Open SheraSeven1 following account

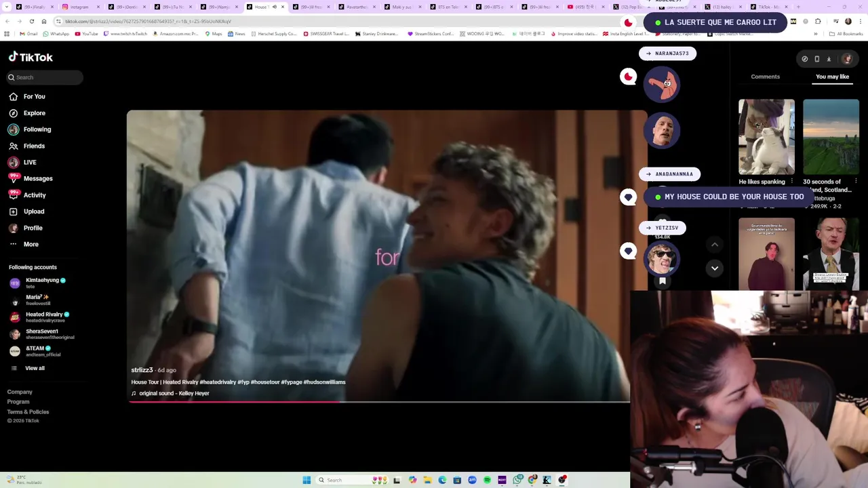click(41, 334)
